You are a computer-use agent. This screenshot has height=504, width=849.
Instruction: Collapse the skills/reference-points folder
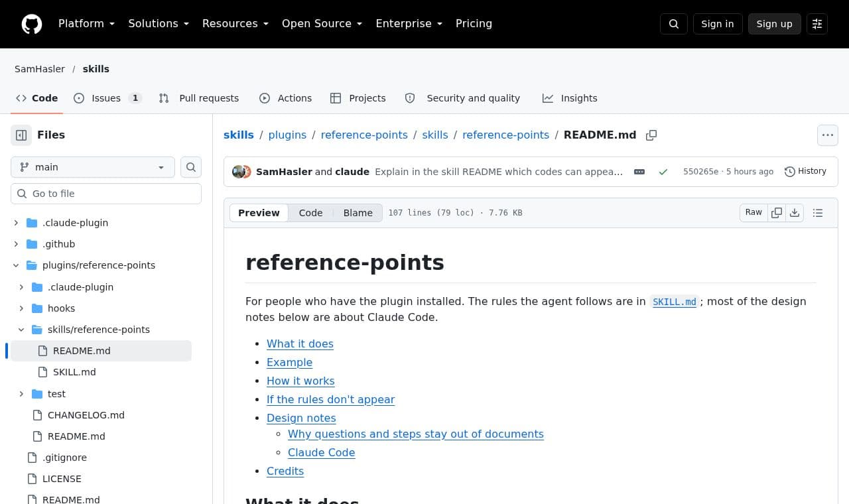pos(21,330)
